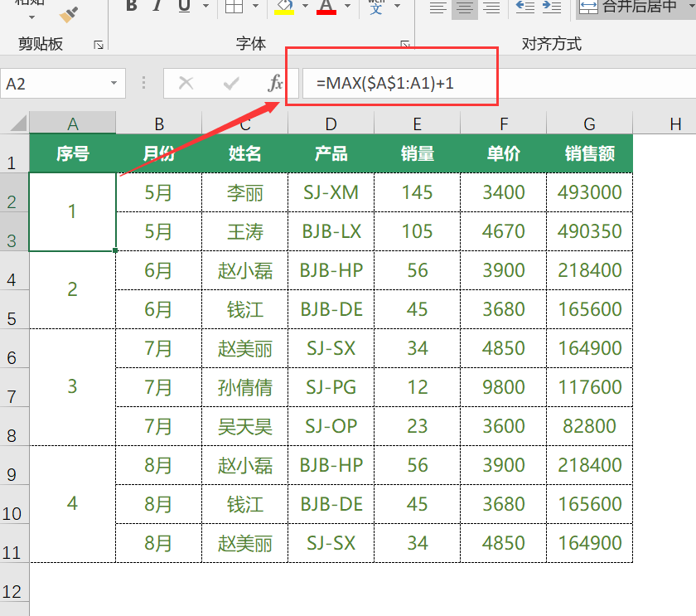This screenshot has width=696, height=616.
Task: Select column E header
Action: tap(418, 124)
